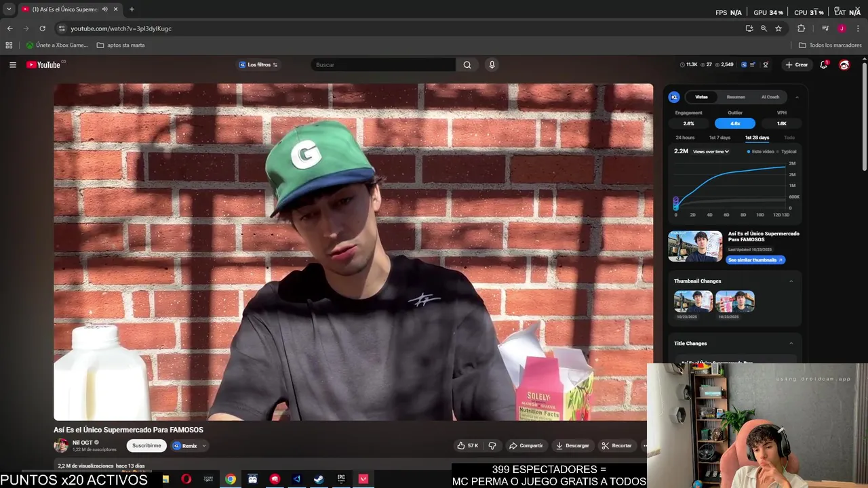Open the Chrome tab search dropdown
The height and width of the screenshot is (488, 868).
point(9,9)
